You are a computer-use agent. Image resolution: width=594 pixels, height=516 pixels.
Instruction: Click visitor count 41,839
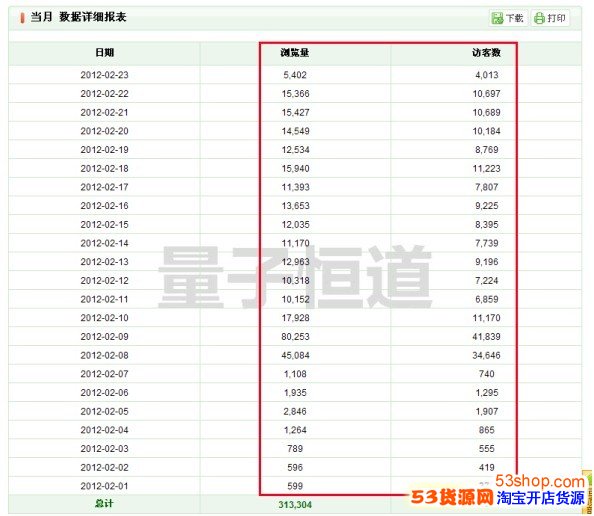pyautogui.click(x=486, y=336)
